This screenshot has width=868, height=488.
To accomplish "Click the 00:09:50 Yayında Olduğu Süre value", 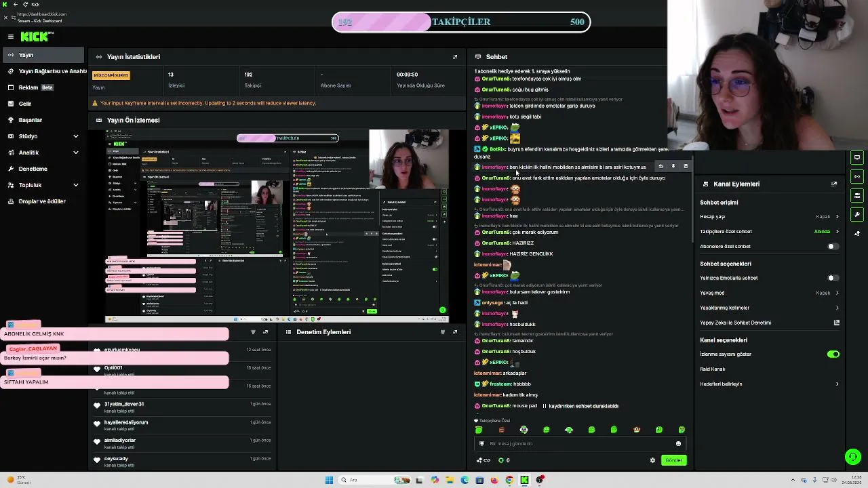I will coord(407,75).
